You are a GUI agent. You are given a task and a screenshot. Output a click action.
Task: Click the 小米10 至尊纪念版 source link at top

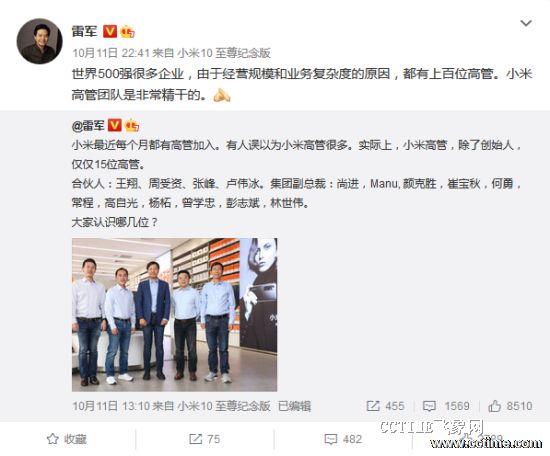click(224, 53)
